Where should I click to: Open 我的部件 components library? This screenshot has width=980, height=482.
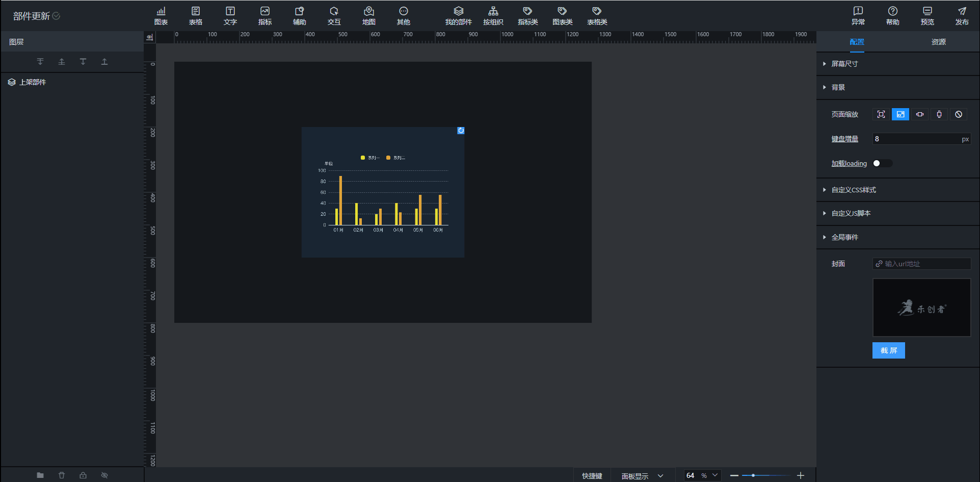point(458,16)
